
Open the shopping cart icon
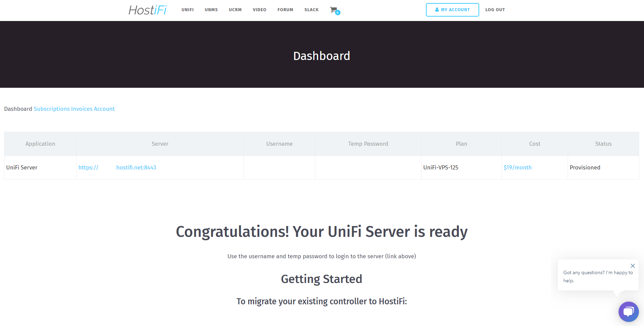click(x=334, y=10)
